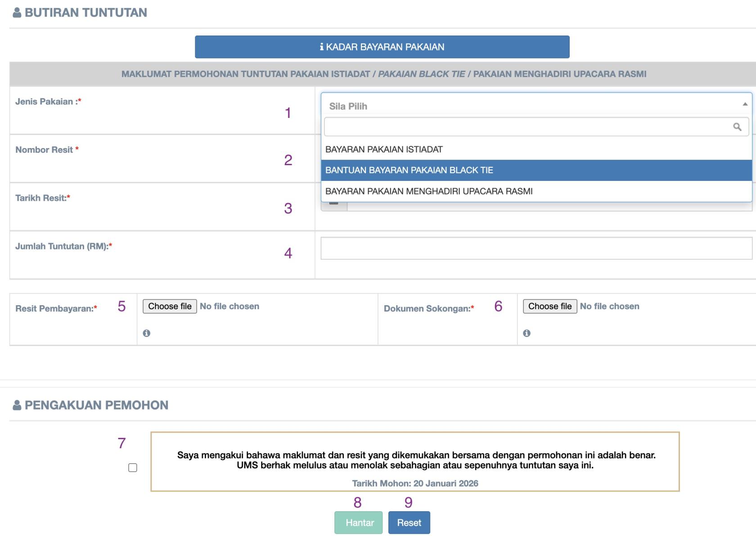This screenshot has height=536, width=756.
Task: Collapse the Jenis Pakaian dropdown arrow
Action: click(745, 104)
